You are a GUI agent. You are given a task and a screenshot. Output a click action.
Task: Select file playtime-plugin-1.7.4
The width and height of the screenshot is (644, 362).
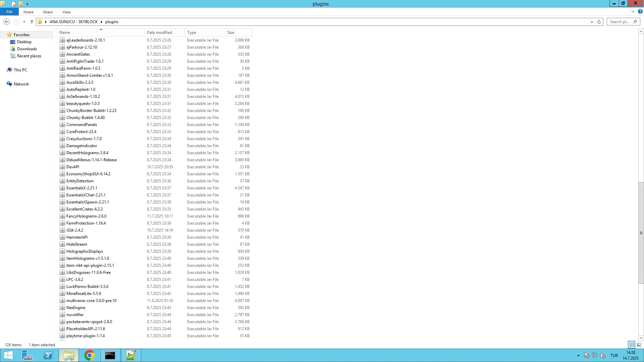pyautogui.click(x=86, y=336)
